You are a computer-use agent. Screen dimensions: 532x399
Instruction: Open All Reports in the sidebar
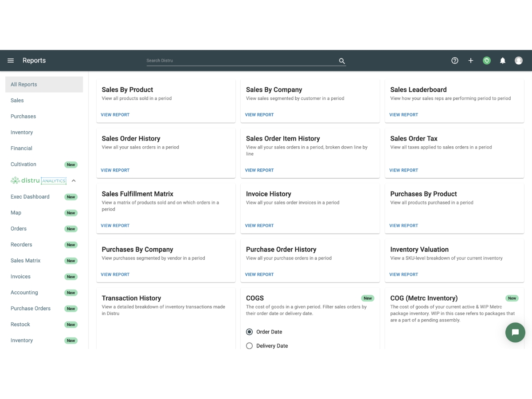(44, 85)
